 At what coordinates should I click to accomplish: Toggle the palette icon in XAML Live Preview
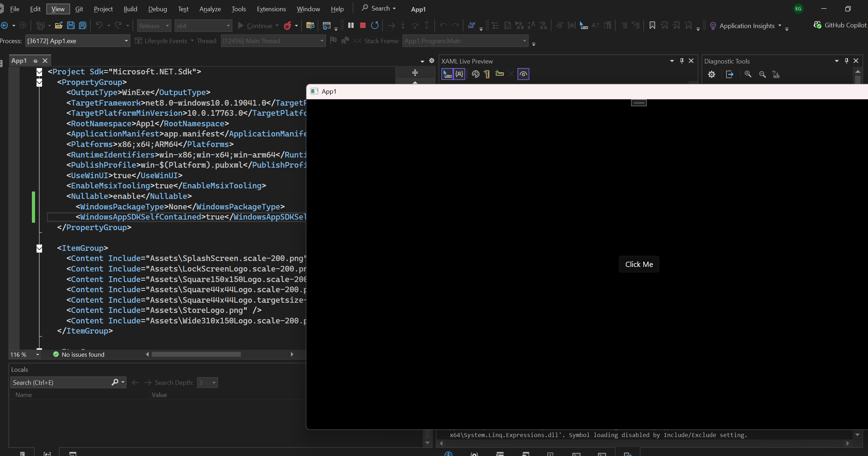pos(475,74)
